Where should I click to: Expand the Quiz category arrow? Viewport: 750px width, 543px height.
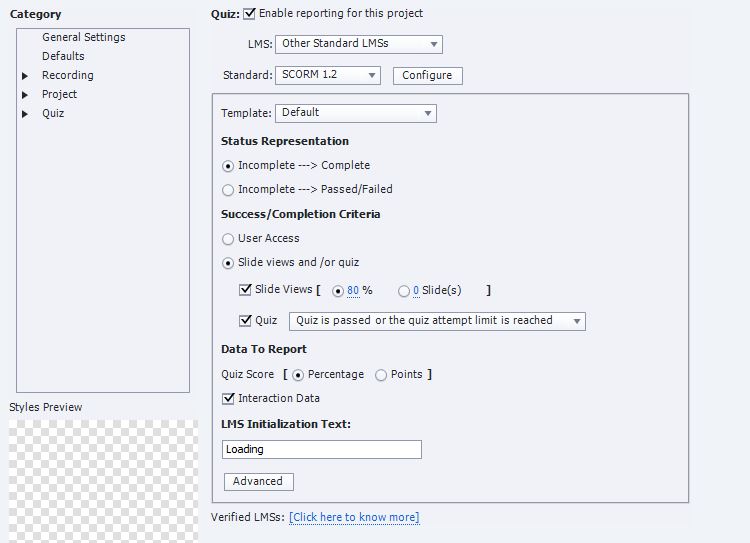25,114
